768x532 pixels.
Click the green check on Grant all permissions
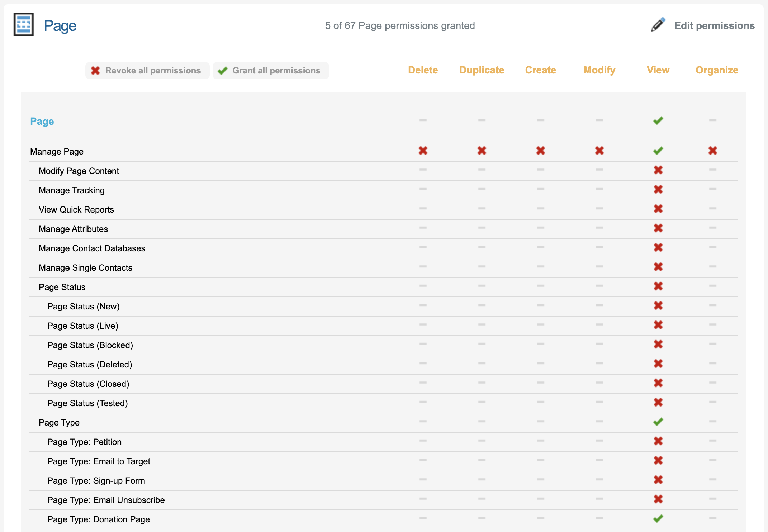click(223, 71)
